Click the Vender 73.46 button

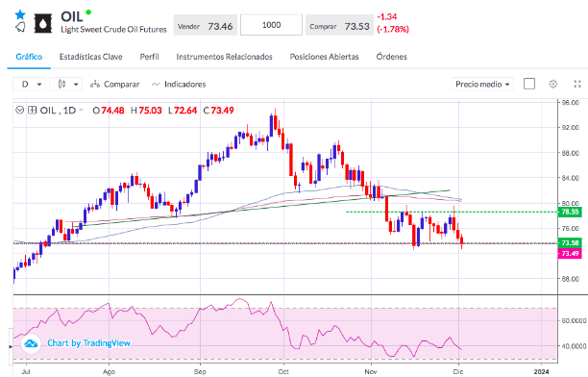[205, 25]
